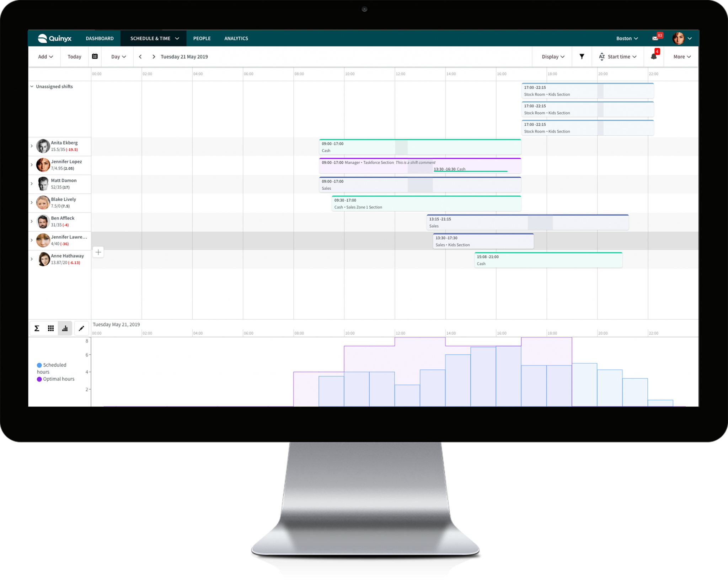Open the Display dropdown
728x580 pixels.
pyautogui.click(x=553, y=56)
